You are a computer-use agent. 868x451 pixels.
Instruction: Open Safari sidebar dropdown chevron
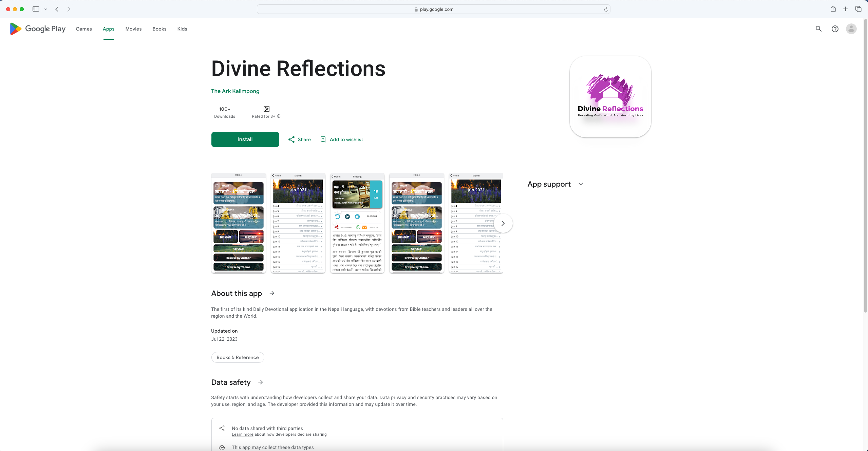tap(46, 9)
